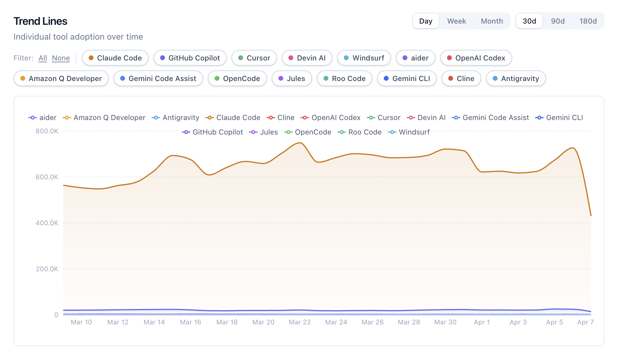Click the Windsurf legend marker in chart
The image size is (618, 364).
coord(392,132)
